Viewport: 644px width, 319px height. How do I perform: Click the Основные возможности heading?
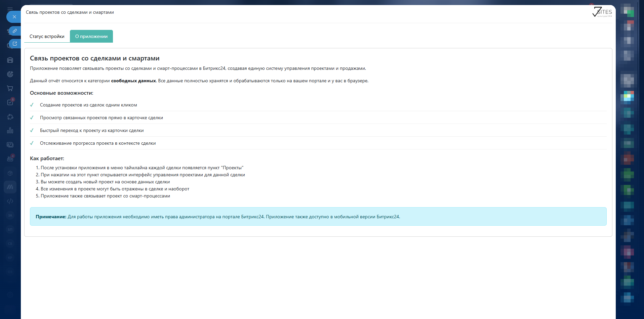click(x=62, y=93)
